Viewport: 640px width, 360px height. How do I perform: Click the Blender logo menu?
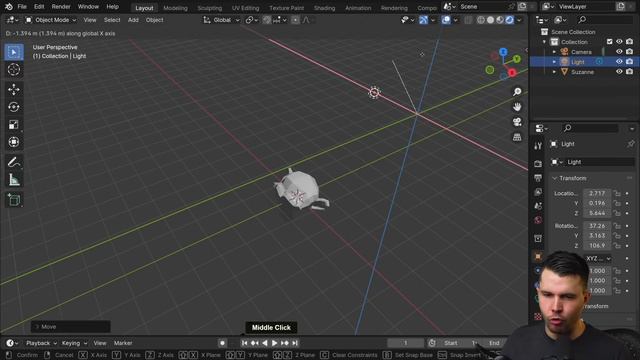(x=9, y=7)
